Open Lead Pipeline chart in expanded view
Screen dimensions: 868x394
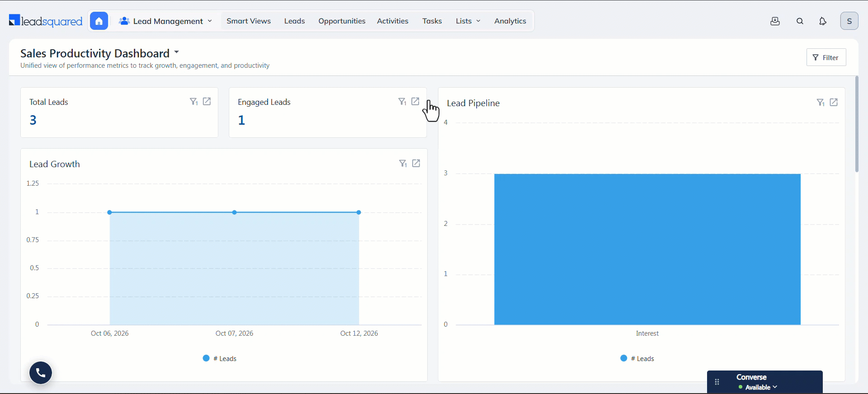(834, 103)
